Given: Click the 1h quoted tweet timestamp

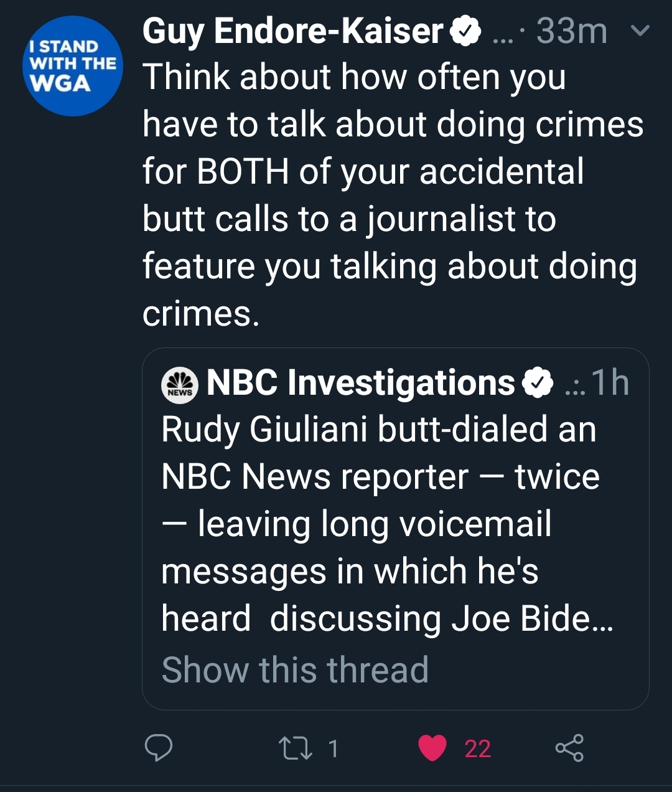Looking at the screenshot, I should [610, 382].
